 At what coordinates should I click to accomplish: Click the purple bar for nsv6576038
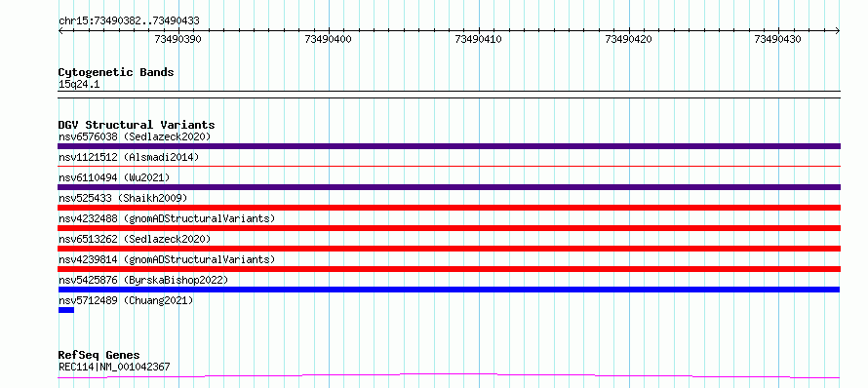[449, 146]
